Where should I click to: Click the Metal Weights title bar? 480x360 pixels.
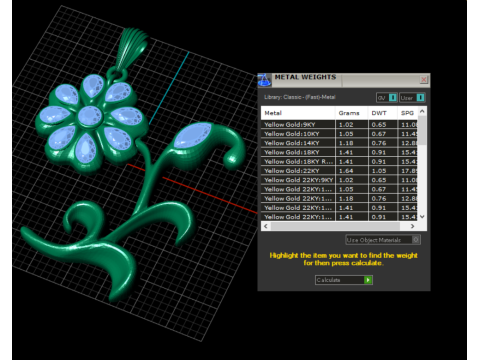(345, 80)
